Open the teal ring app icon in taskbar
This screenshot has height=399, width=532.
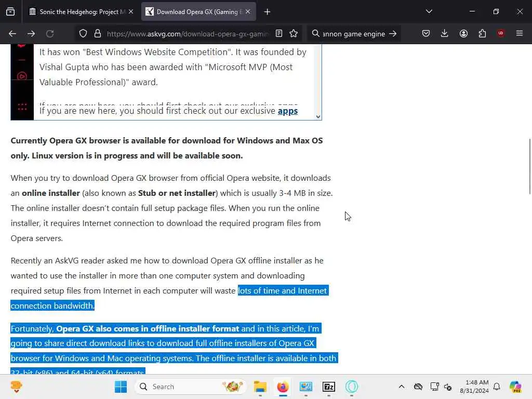pyautogui.click(x=352, y=387)
